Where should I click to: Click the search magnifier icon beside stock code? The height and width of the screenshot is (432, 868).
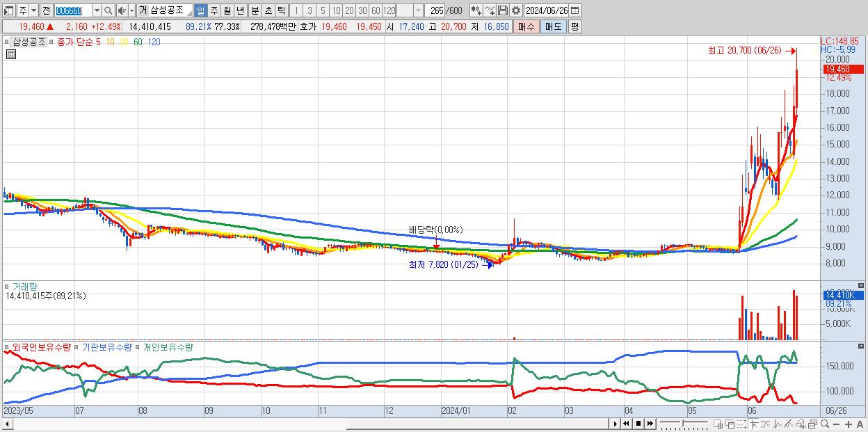(108, 10)
